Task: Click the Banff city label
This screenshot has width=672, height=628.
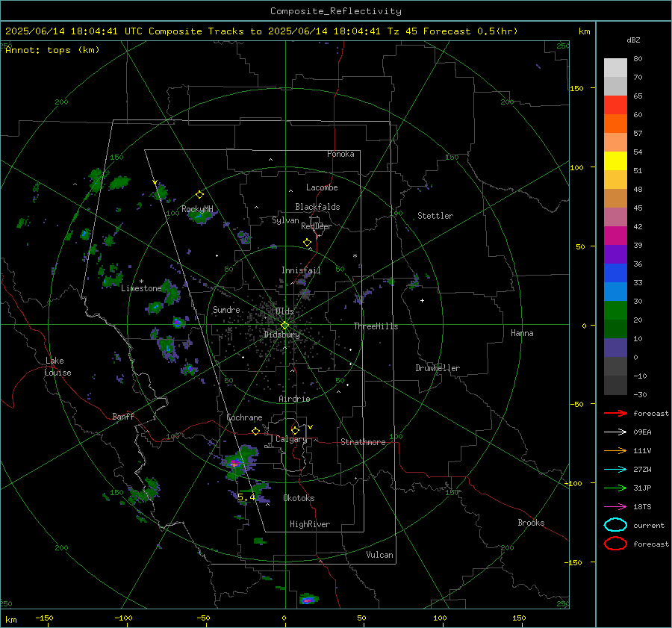Action: coord(123,416)
